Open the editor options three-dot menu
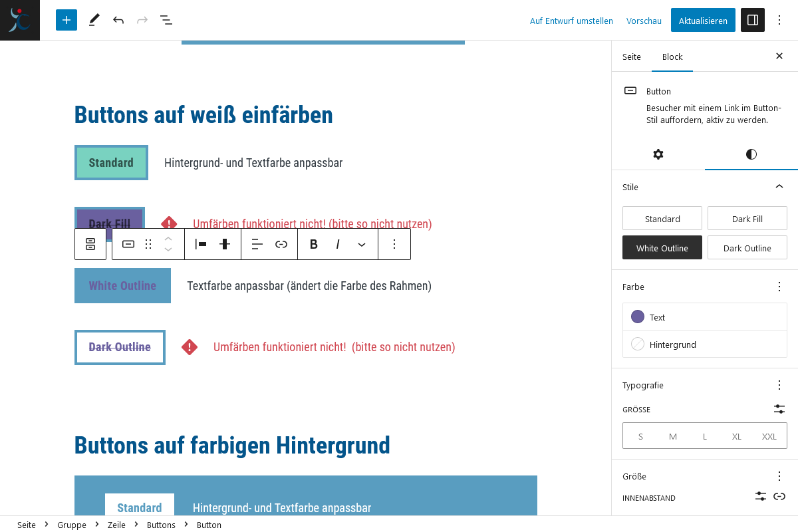 coord(779,20)
